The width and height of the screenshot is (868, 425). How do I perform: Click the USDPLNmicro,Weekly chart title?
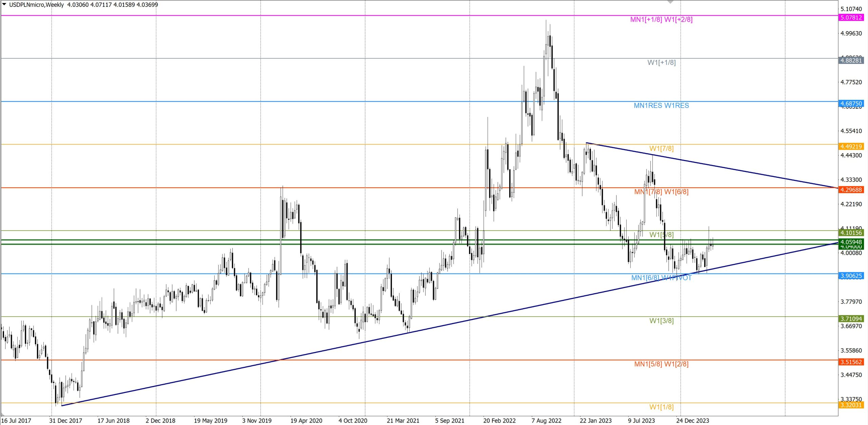point(36,5)
